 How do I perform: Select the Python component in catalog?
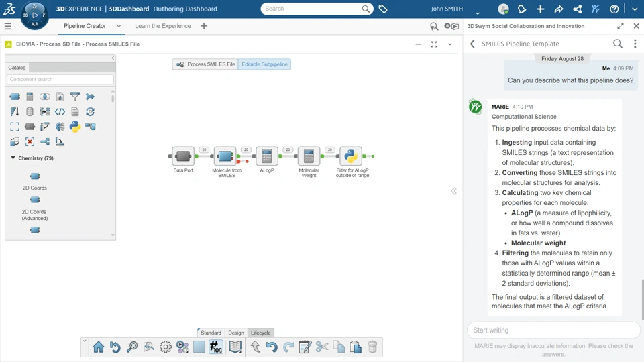tap(74, 127)
